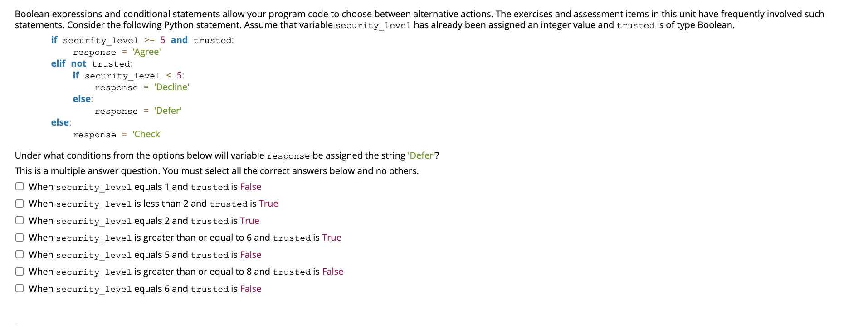The width and height of the screenshot is (868, 330).
Task: Click the green 'Defer' in the question sentence
Action: [421, 155]
